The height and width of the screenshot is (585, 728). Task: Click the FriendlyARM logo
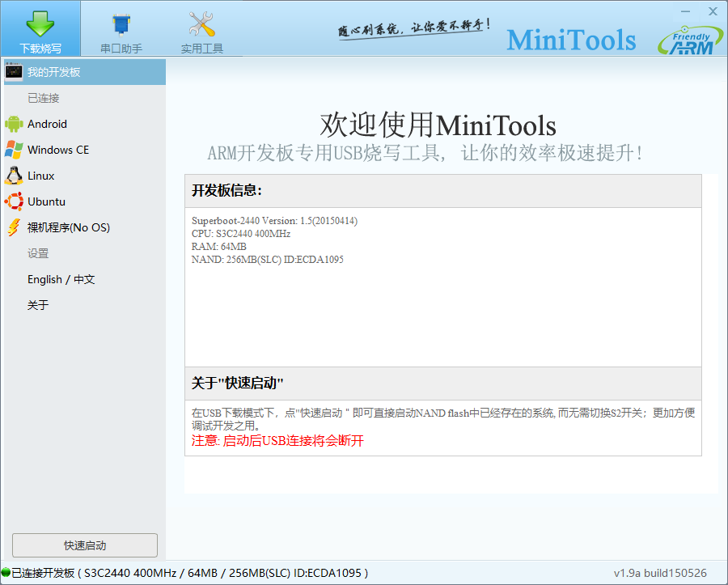point(691,40)
